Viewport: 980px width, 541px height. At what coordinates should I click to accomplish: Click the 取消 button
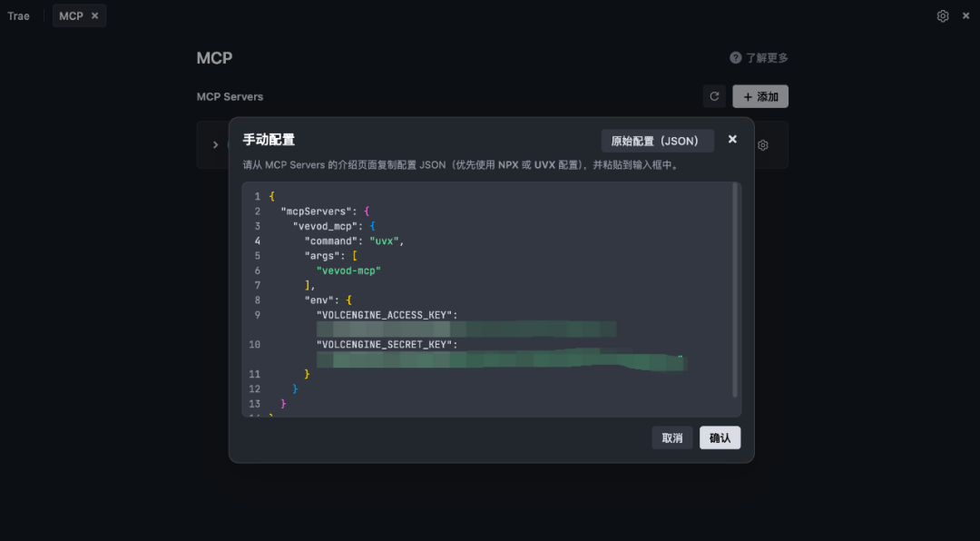pyautogui.click(x=672, y=438)
